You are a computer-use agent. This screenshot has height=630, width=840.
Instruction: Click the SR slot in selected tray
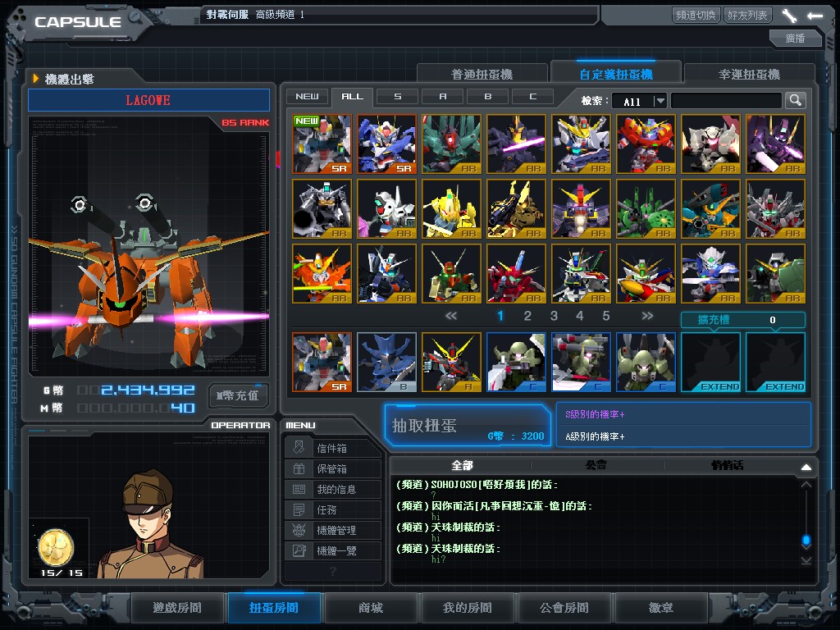[322, 362]
